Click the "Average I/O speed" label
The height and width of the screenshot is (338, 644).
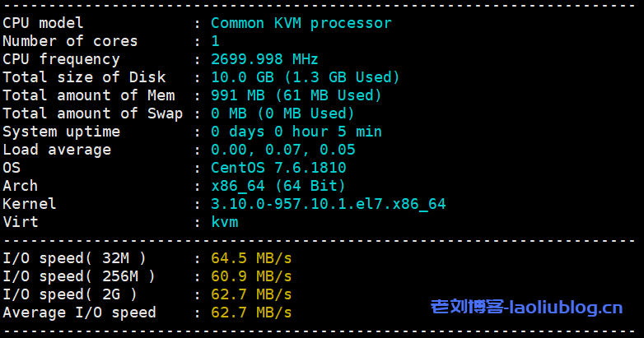coord(79,313)
